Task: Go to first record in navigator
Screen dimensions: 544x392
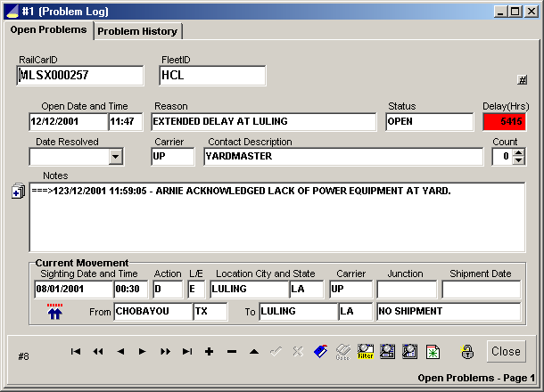Action: click(x=75, y=352)
